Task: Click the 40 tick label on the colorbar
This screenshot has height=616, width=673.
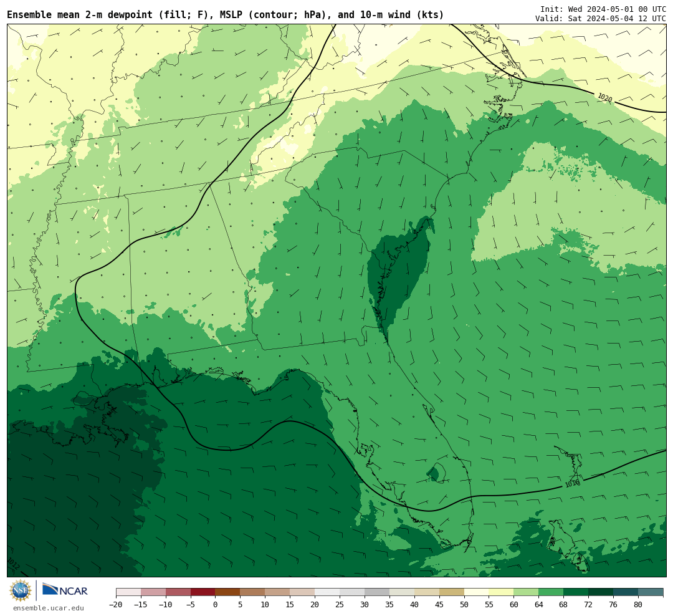Action: (x=414, y=604)
